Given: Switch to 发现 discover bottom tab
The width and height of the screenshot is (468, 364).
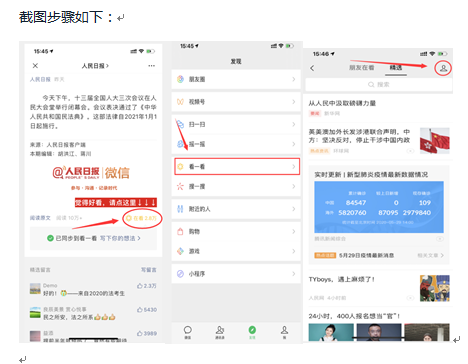Looking at the screenshot, I should [x=252, y=332].
